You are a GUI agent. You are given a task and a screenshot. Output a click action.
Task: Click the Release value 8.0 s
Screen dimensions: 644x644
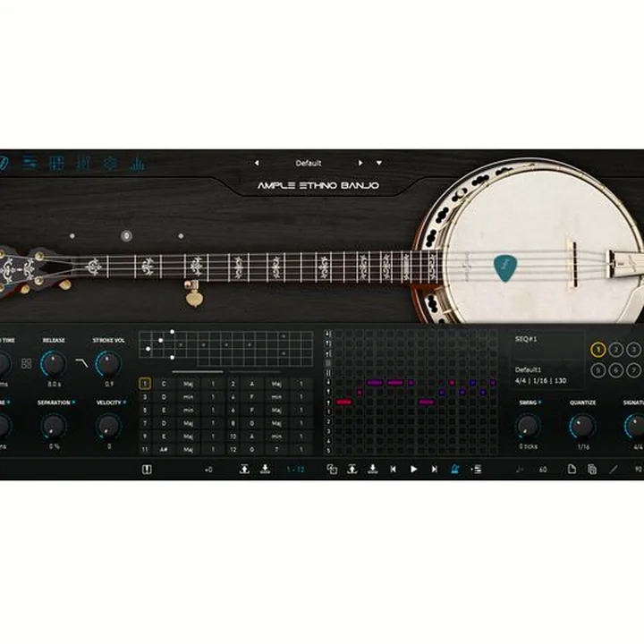[x=54, y=384]
